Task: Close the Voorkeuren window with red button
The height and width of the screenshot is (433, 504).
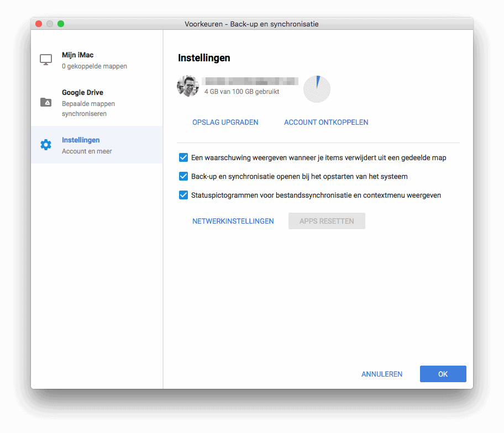Action: click(39, 24)
